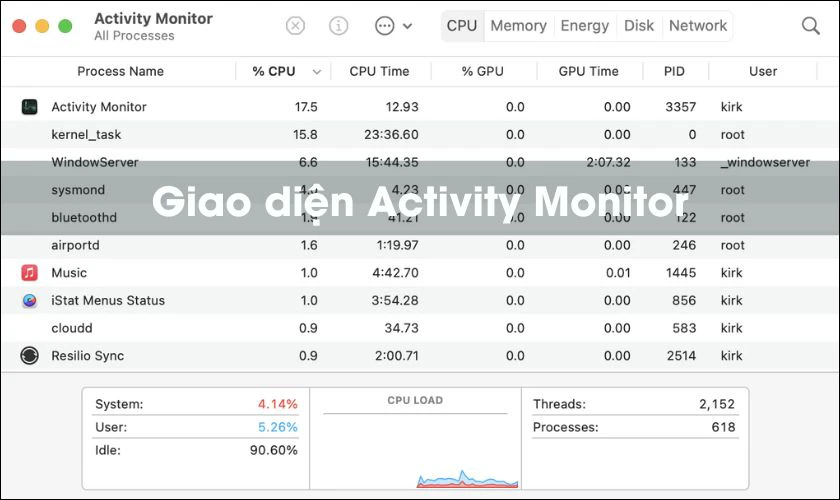The image size is (840, 500).
Task: Select the WindowServer process row
Action: [420, 162]
